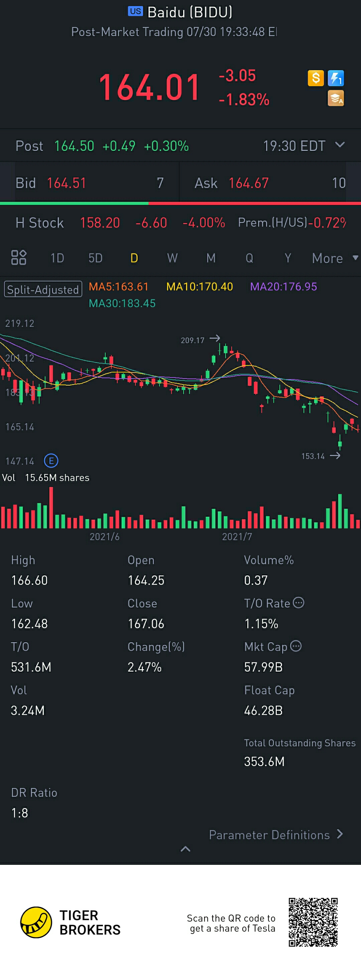Open T/O Rate info bubble

(298, 602)
